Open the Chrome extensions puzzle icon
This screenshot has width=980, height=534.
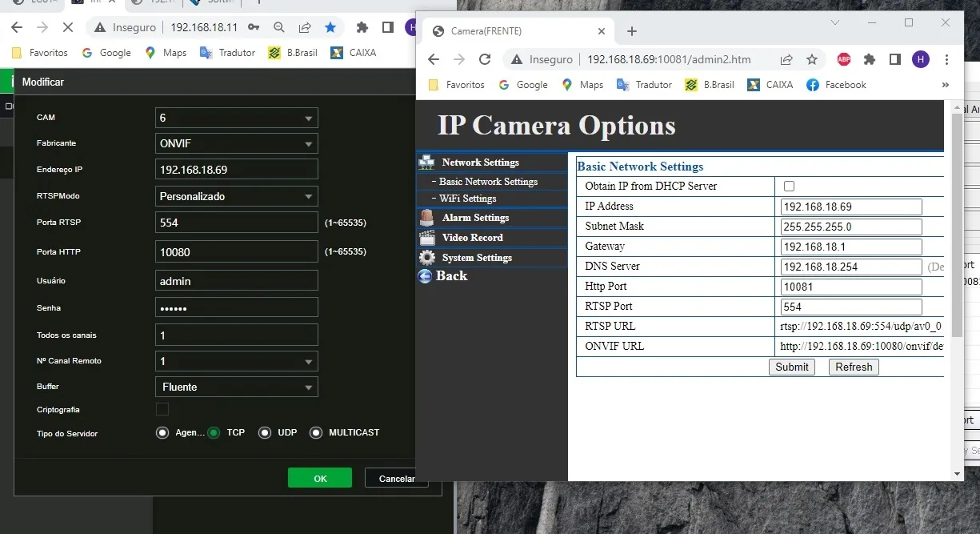click(870, 59)
